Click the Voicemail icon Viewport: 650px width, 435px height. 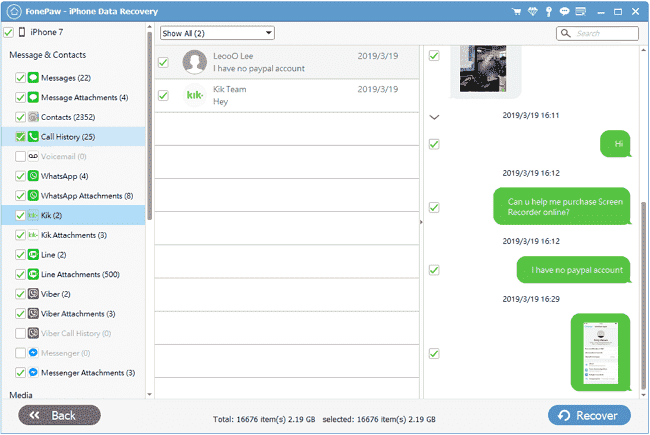[x=33, y=156]
